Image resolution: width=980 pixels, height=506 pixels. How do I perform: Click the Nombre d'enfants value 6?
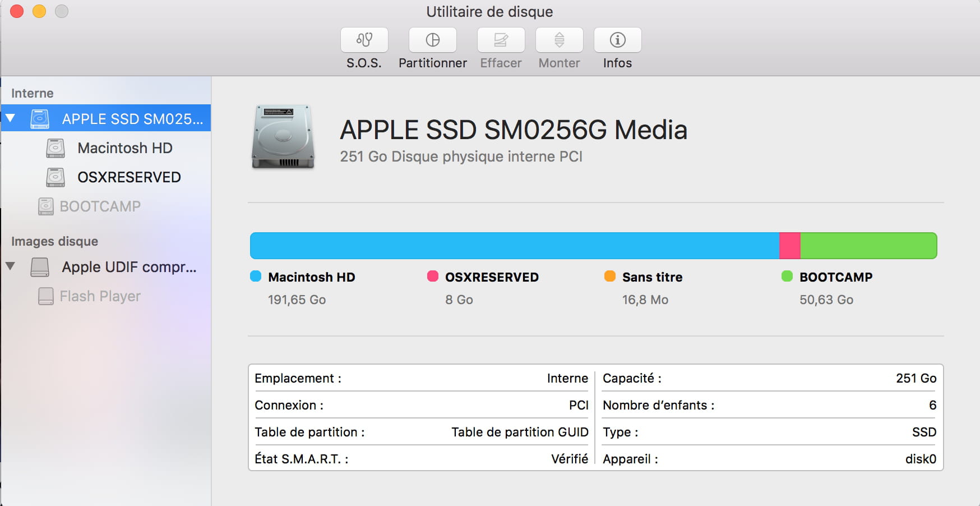[933, 406]
